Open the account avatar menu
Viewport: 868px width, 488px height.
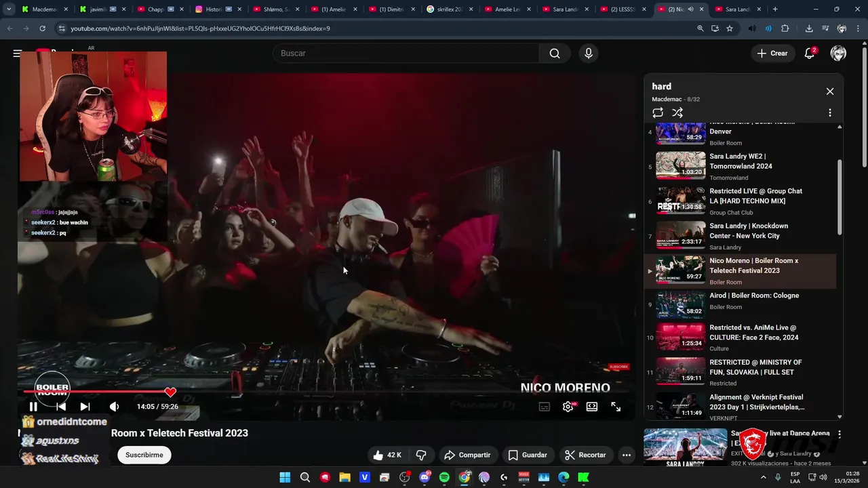[x=838, y=54]
